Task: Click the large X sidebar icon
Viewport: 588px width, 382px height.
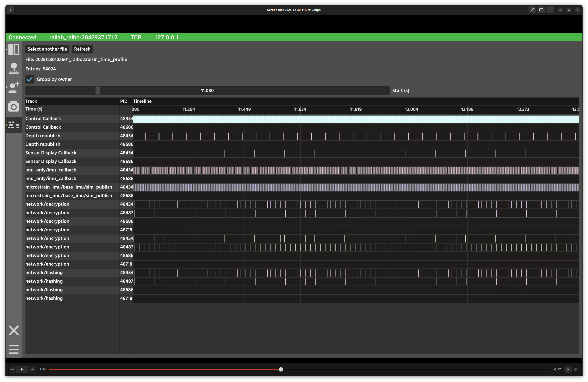Action: [13, 330]
